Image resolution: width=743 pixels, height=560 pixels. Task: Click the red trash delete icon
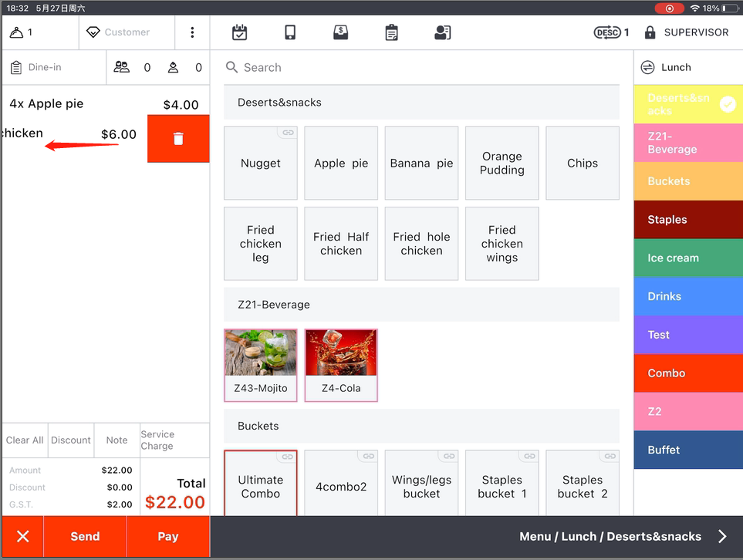click(178, 139)
